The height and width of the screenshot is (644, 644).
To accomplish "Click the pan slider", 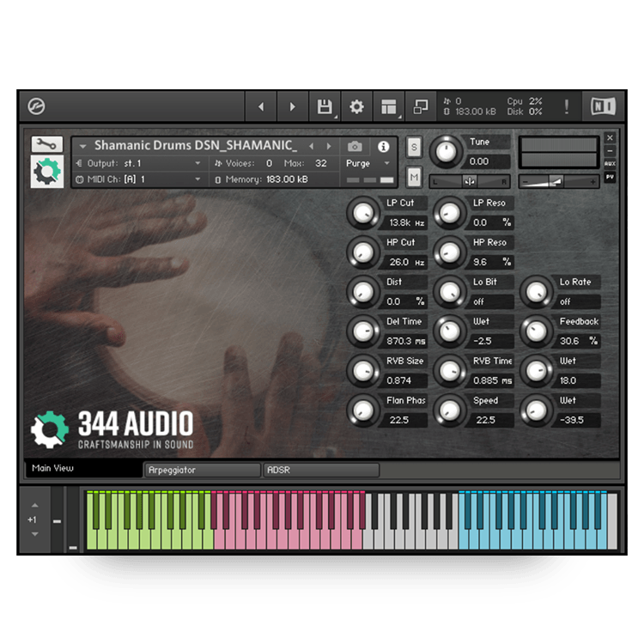I will [x=470, y=181].
